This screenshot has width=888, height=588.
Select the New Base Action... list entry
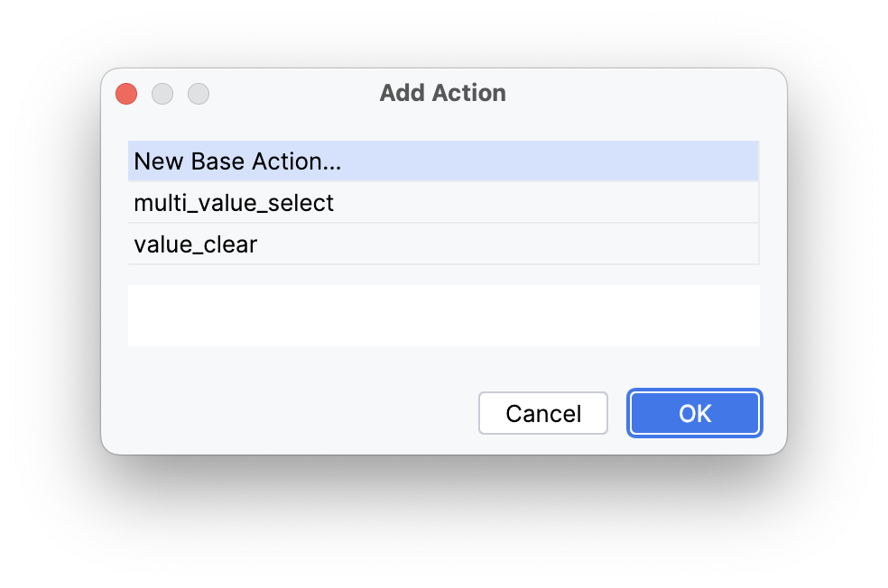238,161
